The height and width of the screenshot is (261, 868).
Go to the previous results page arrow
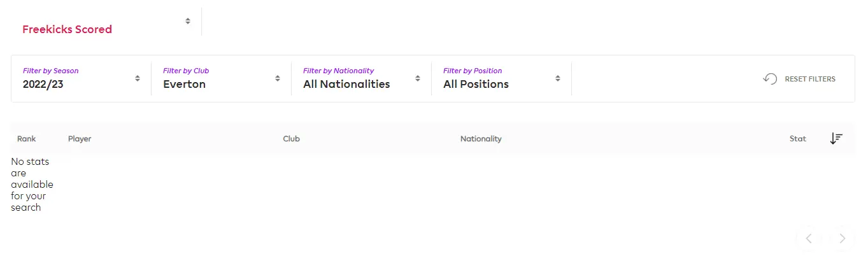point(809,239)
